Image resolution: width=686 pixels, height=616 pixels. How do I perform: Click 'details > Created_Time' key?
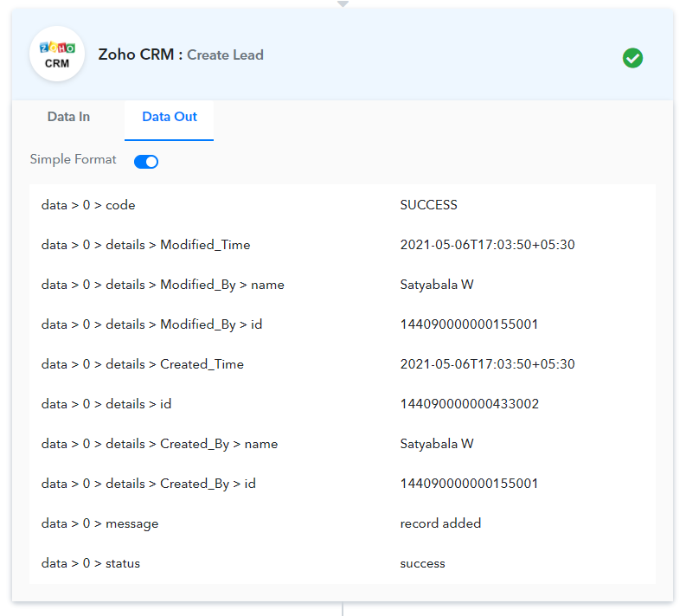click(143, 364)
